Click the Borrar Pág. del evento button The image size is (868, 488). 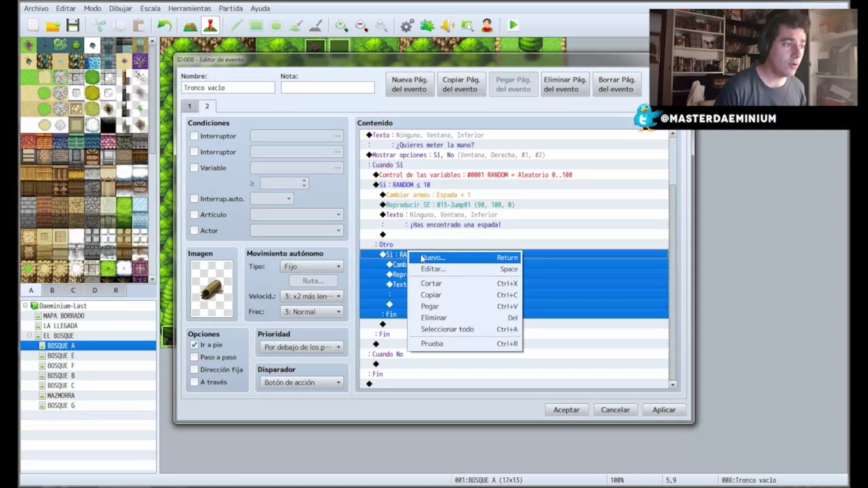(616, 85)
